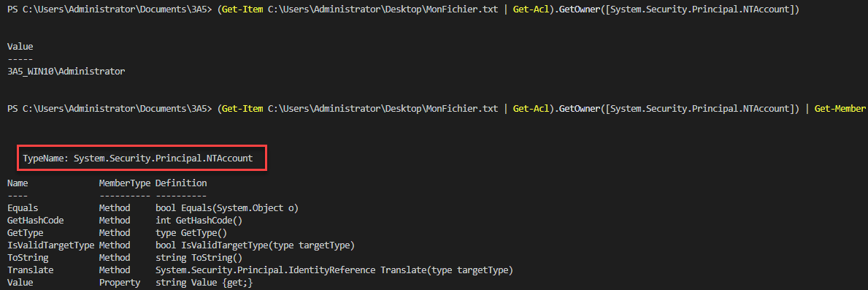Click the GetType method entry
This screenshot has height=290, width=868.
[26, 233]
